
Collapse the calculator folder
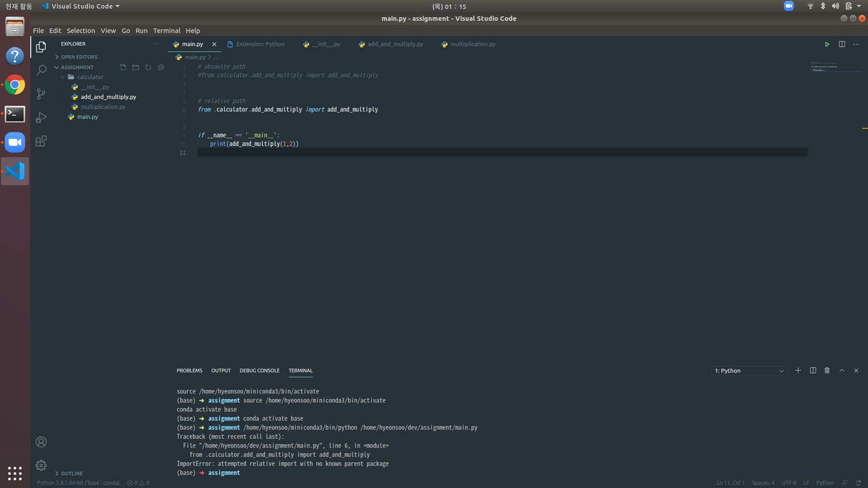pyautogui.click(x=63, y=77)
